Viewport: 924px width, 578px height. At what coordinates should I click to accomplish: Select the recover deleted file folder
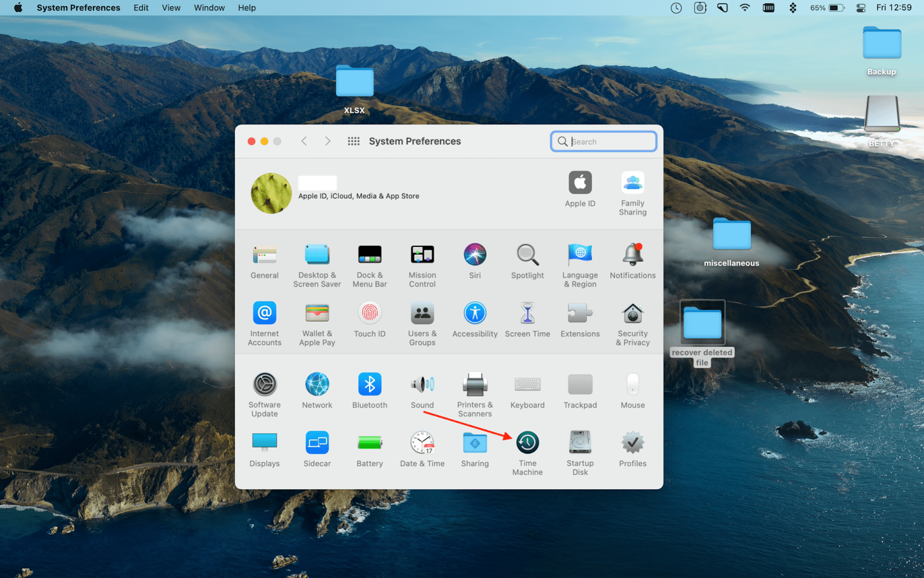[702, 334]
